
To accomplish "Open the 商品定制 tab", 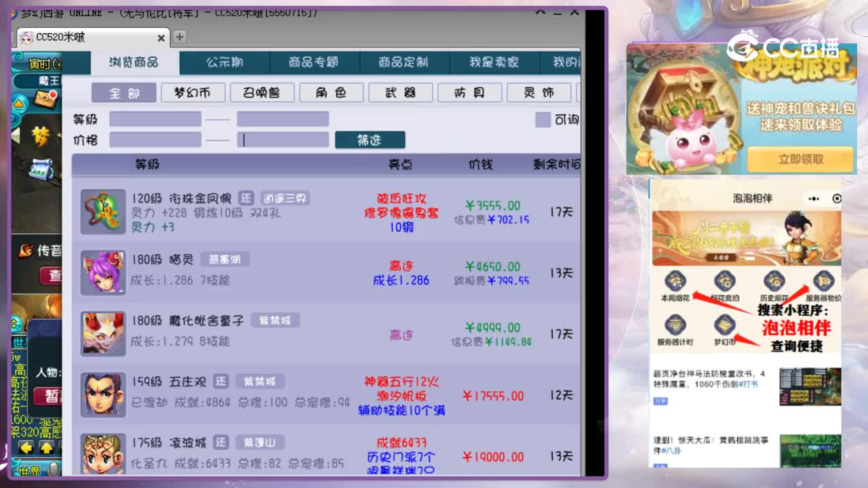I will coord(403,62).
